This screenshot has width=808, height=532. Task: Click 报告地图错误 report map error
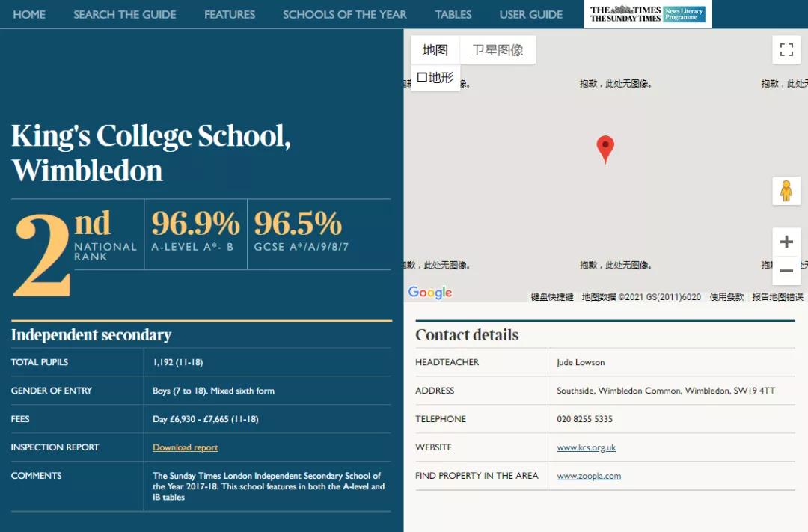click(777, 297)
